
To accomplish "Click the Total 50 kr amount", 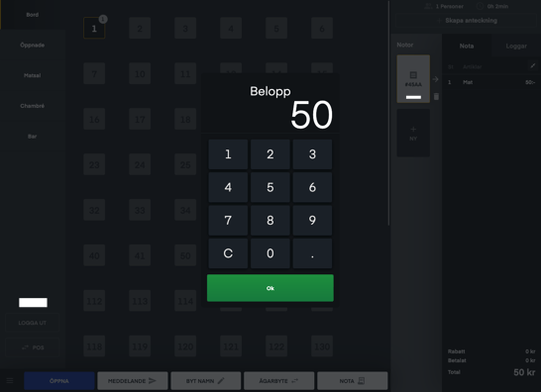I will (x=524, y=372).
